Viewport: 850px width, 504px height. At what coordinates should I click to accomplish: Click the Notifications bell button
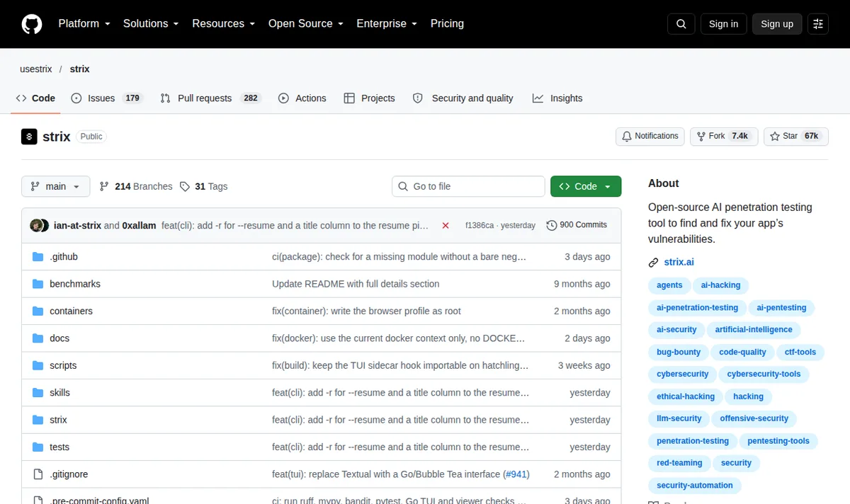650,136
